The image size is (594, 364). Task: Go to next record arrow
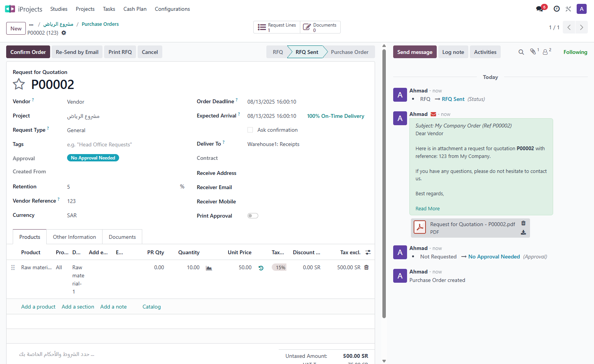582,27
